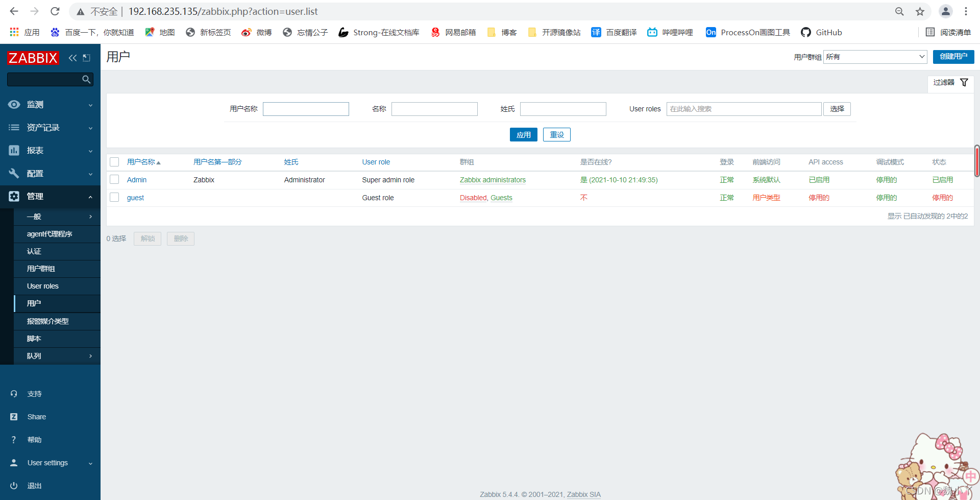Expand the 一般 submenu
The image size is (980, 500).
90,217
